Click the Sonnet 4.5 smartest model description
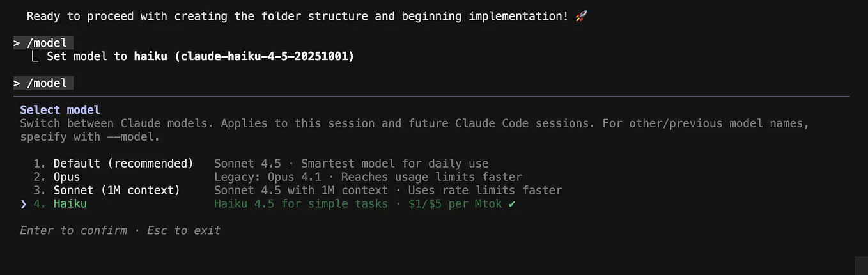The width and height of the screenshot is (868, 275). point(351,164)
